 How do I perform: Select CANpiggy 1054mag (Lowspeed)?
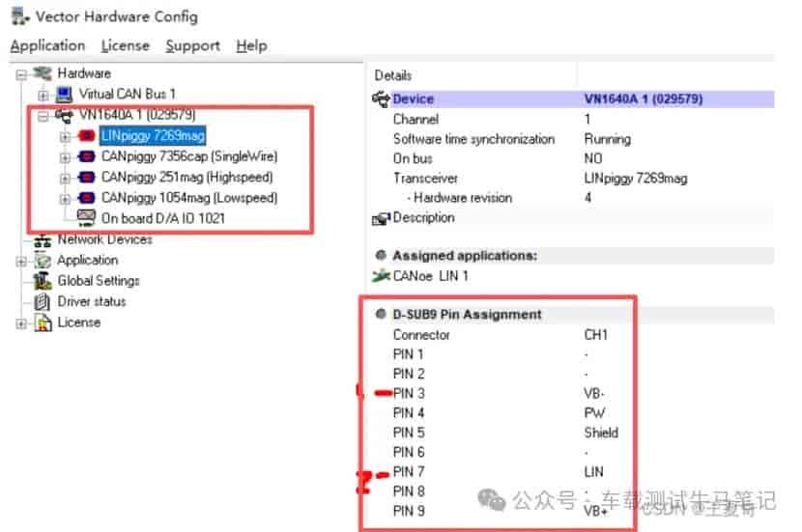[x=189, y=197]
